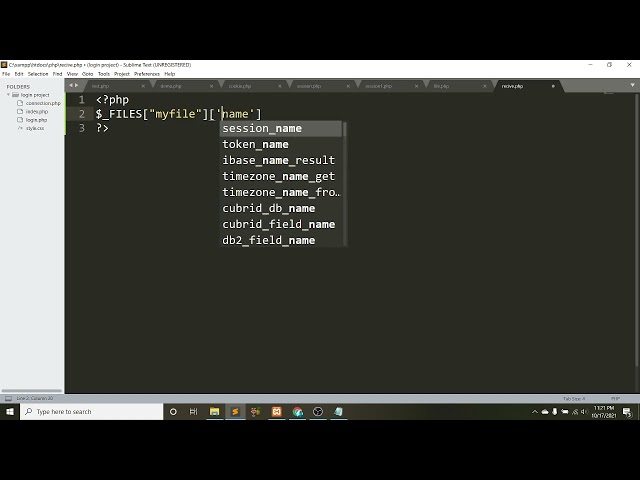Open the Goto menu
This screenshot has width=640, height=480.
click(88, 74)
